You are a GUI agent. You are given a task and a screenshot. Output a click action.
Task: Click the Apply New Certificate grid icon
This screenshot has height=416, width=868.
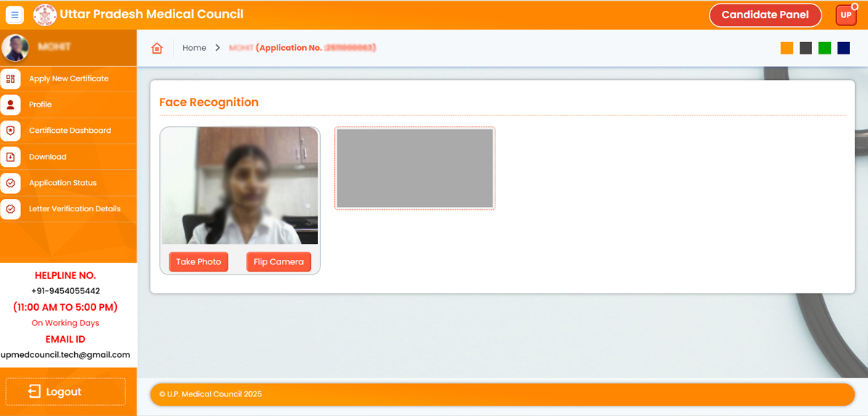10,78
